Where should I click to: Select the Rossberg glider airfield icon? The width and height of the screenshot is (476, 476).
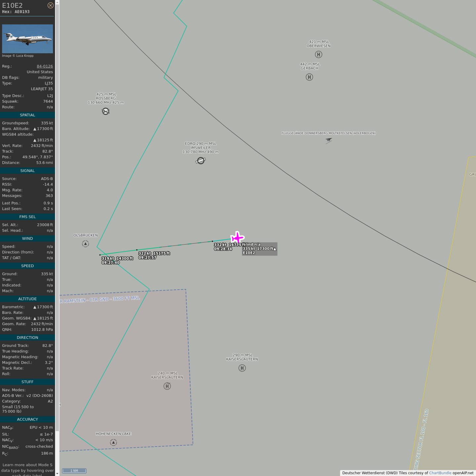106,111
